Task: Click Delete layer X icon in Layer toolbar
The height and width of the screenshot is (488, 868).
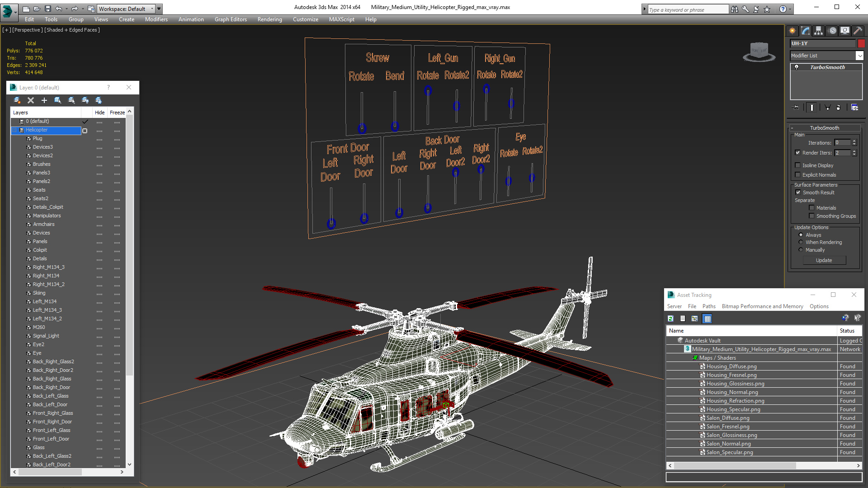Action: (x=31, y=100)
